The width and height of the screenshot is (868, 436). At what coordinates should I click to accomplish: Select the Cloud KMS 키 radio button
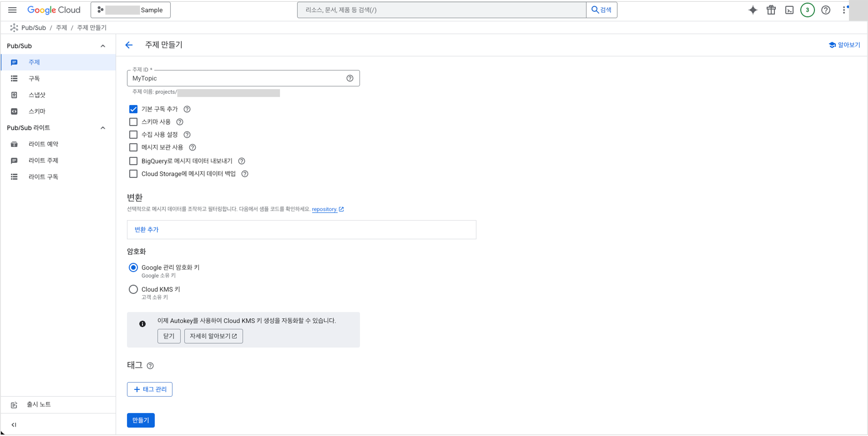pos(133,289)
